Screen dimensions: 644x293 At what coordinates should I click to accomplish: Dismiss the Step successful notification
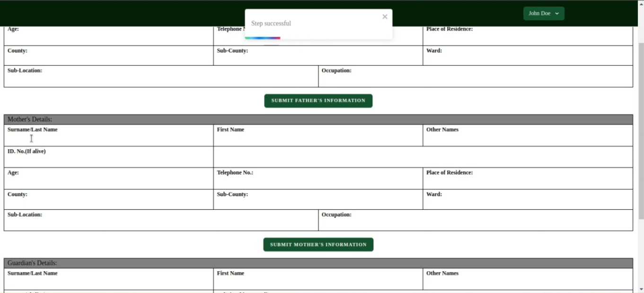coord(385,16)
